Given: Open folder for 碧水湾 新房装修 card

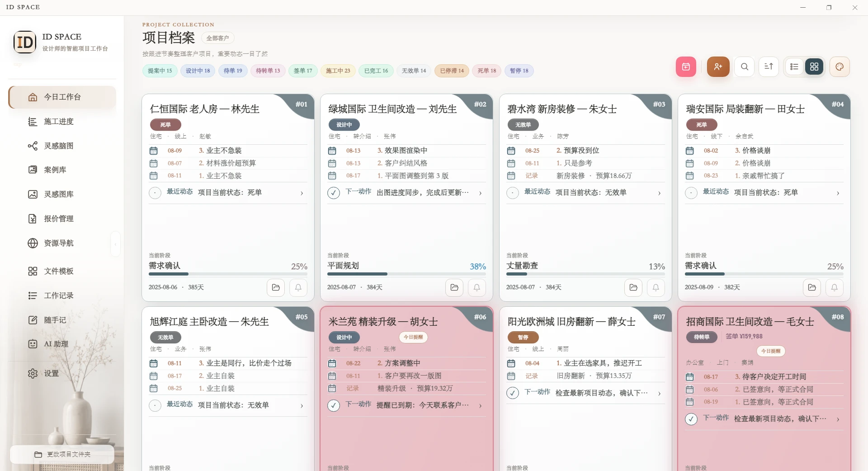Looking at the screenshot, I should pyautogui.click(x=633, y=287).
